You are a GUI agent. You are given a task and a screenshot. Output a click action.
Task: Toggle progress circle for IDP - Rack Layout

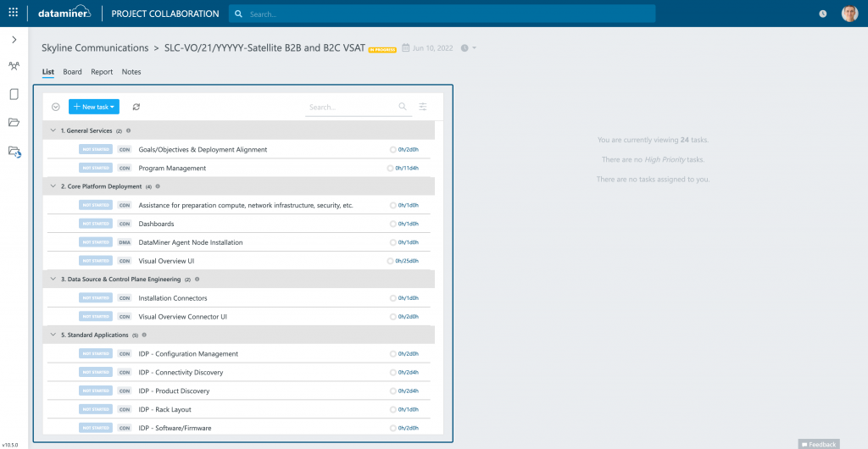click(393, 410)
